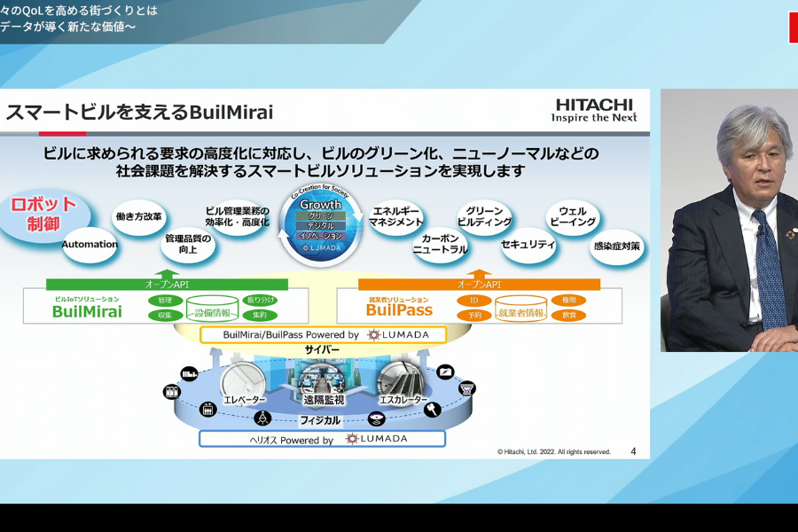Screen dimensions: 798x532
Task: Click the ビルIoTソリューション label
Action: coord(87,299)
